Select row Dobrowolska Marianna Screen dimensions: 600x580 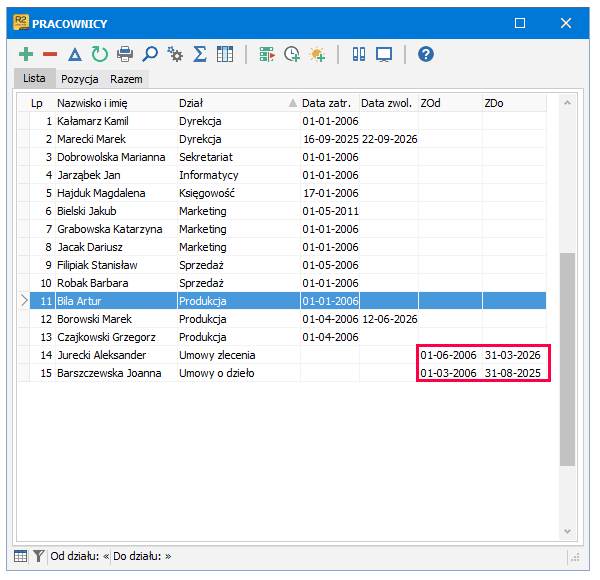click(x=282, y=157)
